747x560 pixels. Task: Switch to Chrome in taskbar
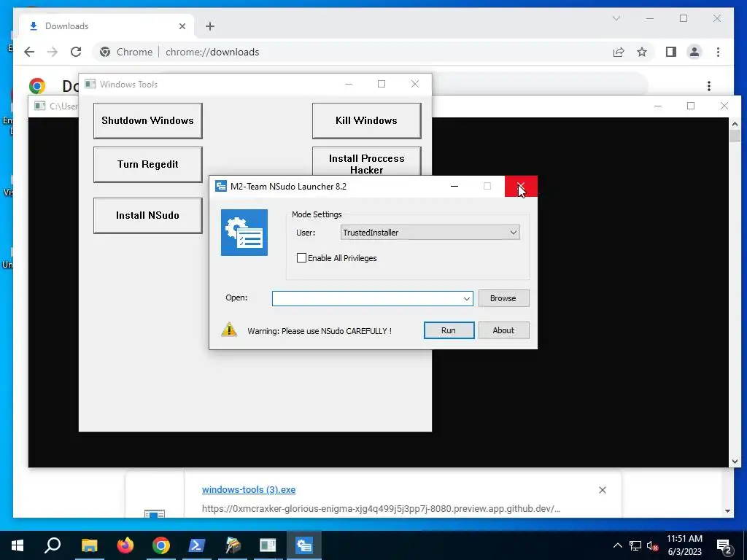pyautogui.click(x=161, y=545)
